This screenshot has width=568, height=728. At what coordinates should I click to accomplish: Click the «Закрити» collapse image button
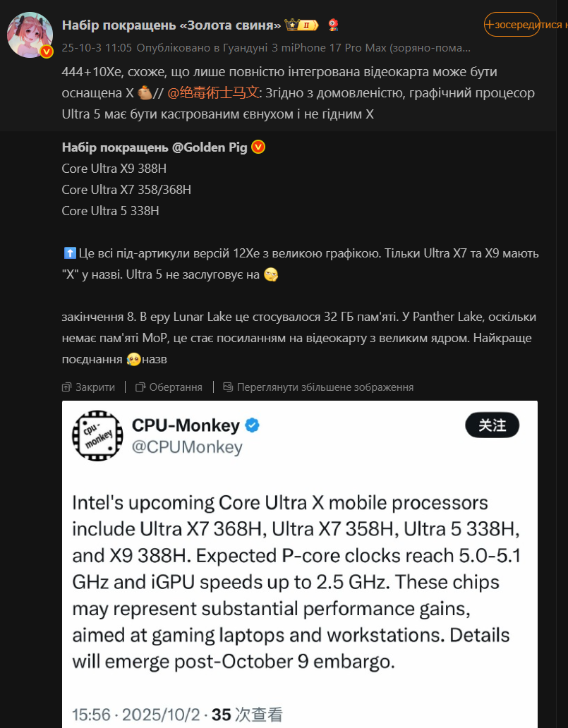click(x=95, y=387)
